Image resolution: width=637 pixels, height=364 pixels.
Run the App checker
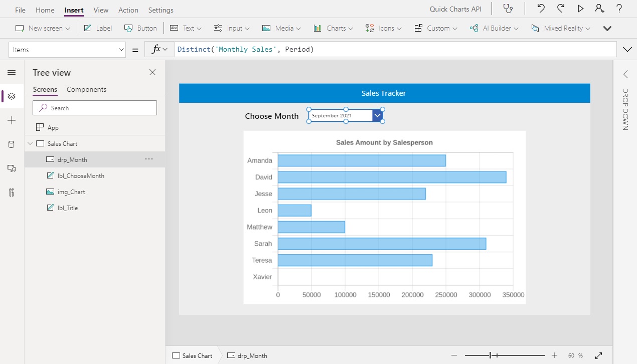click(508, 9)
